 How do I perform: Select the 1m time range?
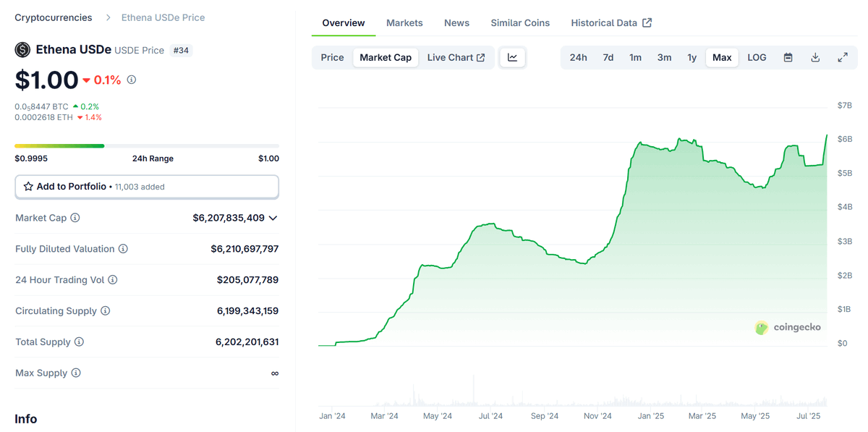(x=635, y=57)
